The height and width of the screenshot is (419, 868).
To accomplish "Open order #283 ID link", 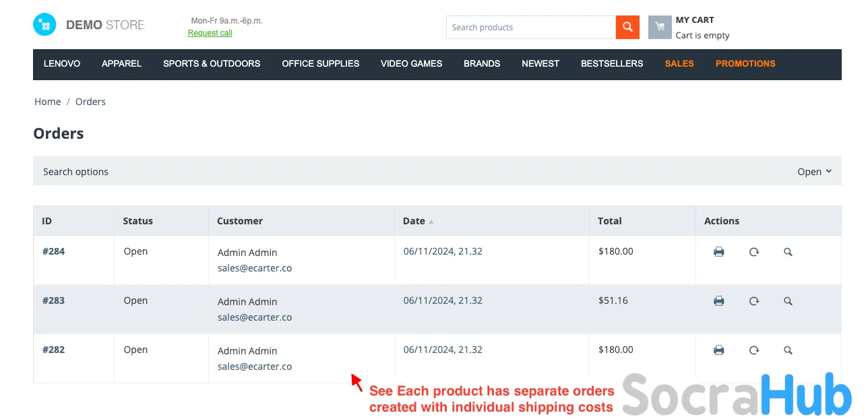I will coord(53,300).
